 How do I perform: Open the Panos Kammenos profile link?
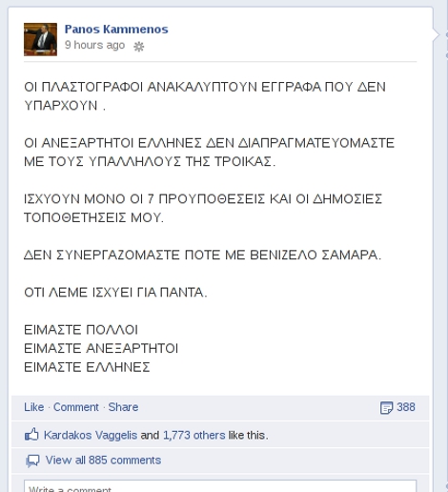116,30
